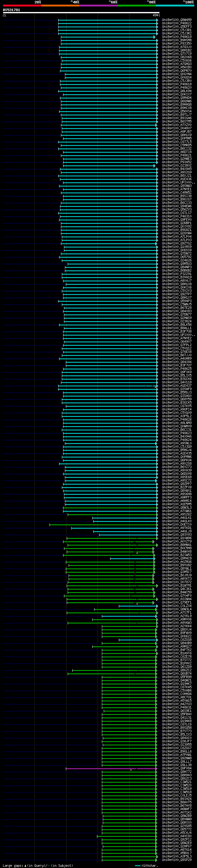Click the cyan alignment bar for UniRef100_B9HSM8
The height and width of the screenshot is (868, 197).
click(110, 40)
